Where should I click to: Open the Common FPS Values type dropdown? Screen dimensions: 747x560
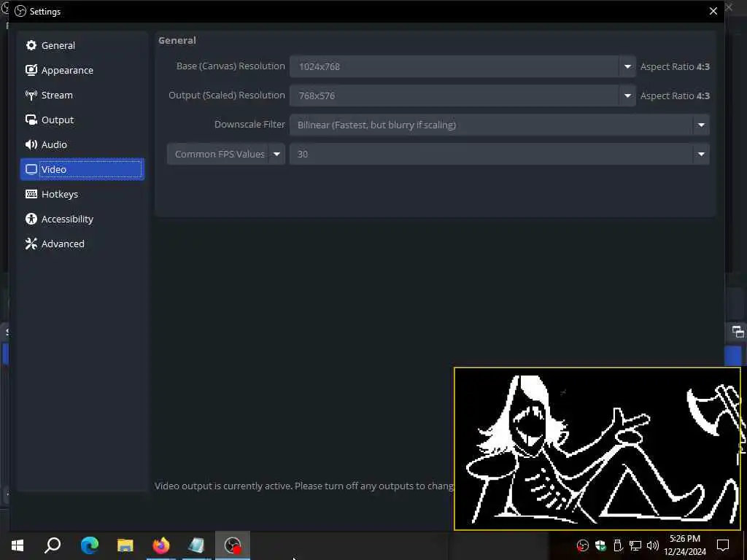pyautogui.click(x=226, y=154)
